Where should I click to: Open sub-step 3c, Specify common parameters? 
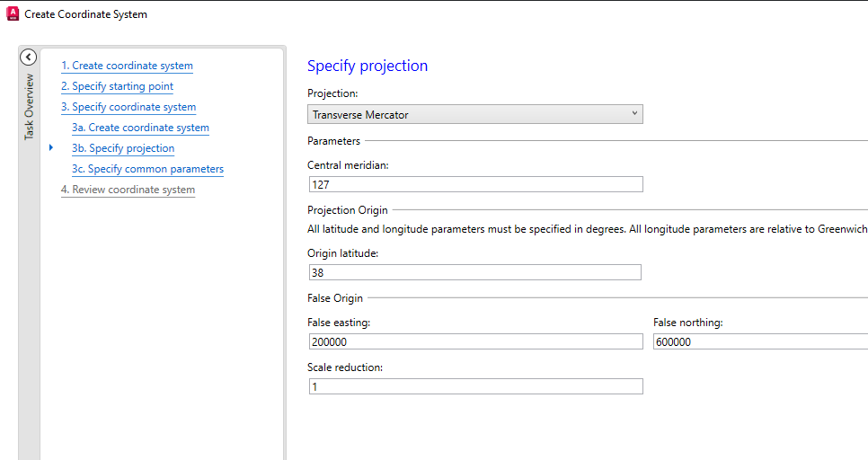(147, 169)
